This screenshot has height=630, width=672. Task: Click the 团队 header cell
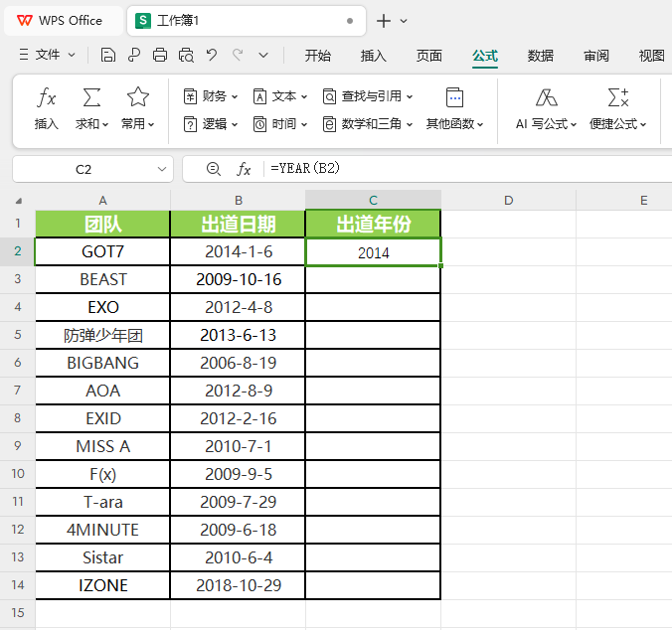pos(102,224)
